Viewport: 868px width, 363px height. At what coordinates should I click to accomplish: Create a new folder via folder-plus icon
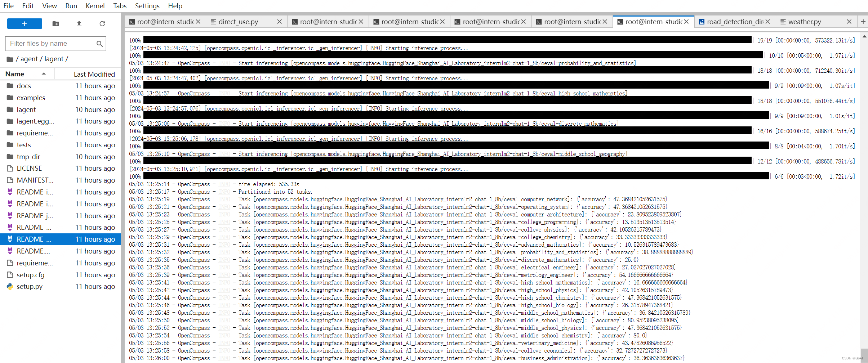coord(55,24)
